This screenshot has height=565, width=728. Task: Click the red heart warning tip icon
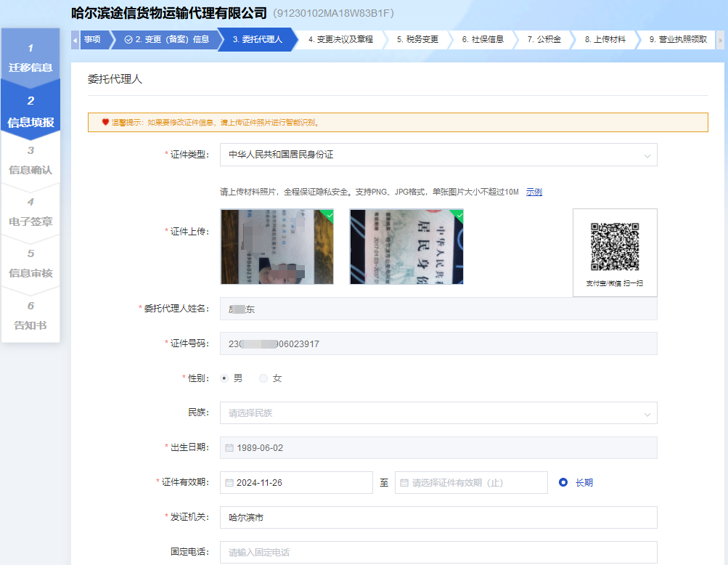[x=105, y=123]
